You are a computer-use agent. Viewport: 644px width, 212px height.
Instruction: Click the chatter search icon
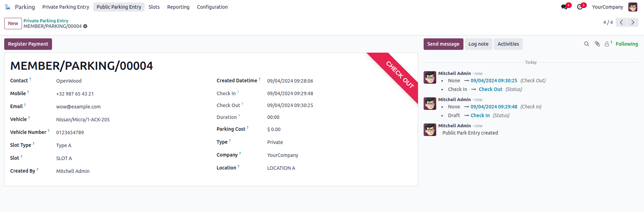(x=587, y=44)
